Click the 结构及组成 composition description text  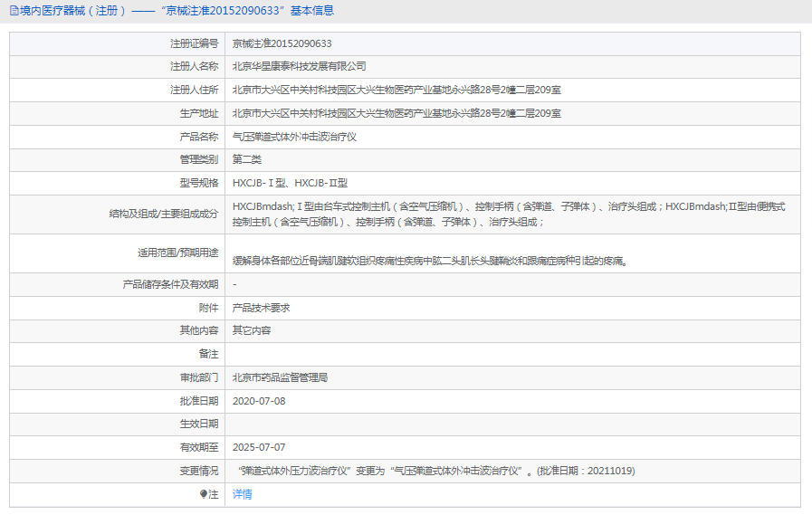[509, 215]
